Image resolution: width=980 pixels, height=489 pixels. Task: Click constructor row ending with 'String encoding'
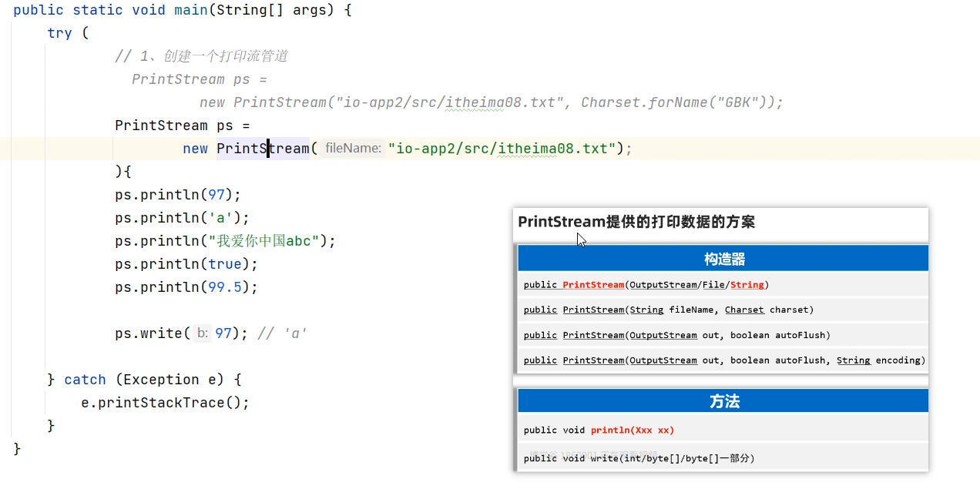pos(723,360)
